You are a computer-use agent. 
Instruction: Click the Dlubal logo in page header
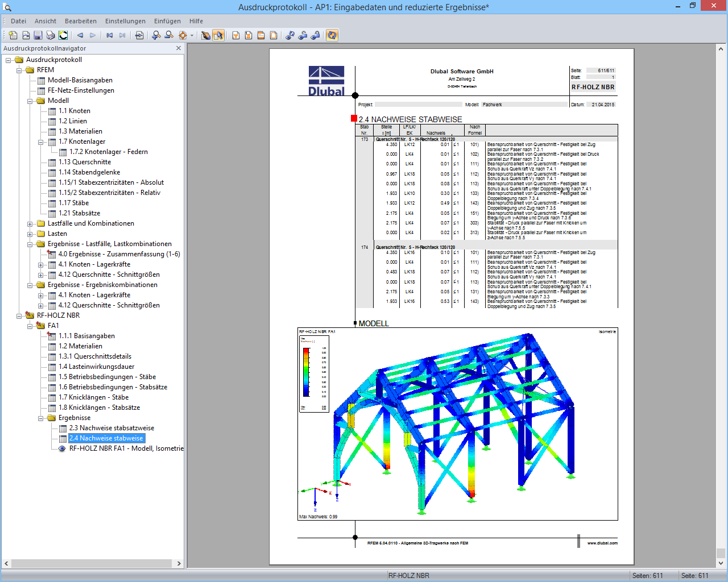pos(326,81)
